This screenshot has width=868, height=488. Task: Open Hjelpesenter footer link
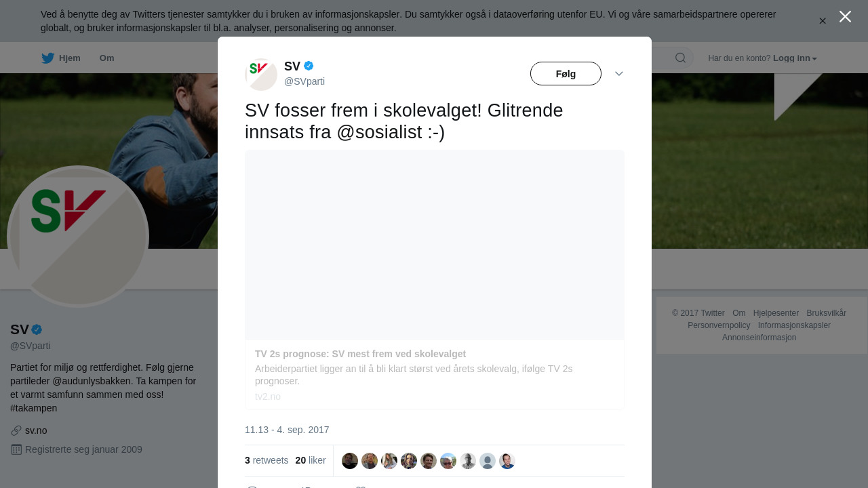click(x=776, y=313)
